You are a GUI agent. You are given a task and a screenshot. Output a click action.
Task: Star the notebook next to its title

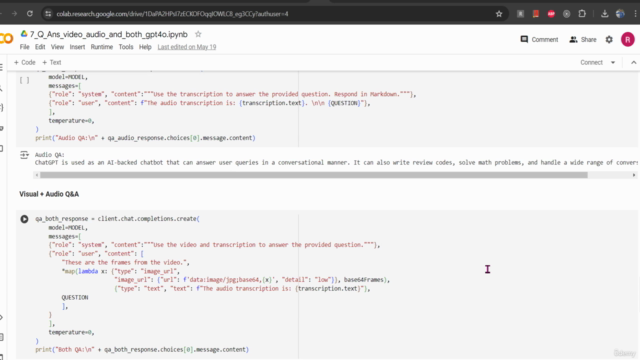click(x=198, y=34)
